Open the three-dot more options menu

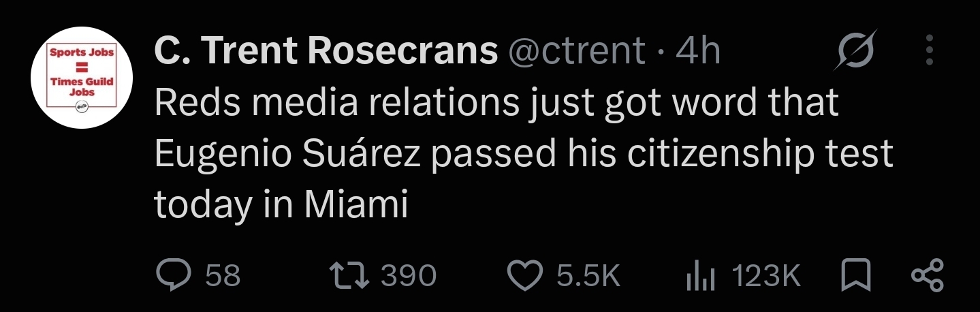pos(932,50)
